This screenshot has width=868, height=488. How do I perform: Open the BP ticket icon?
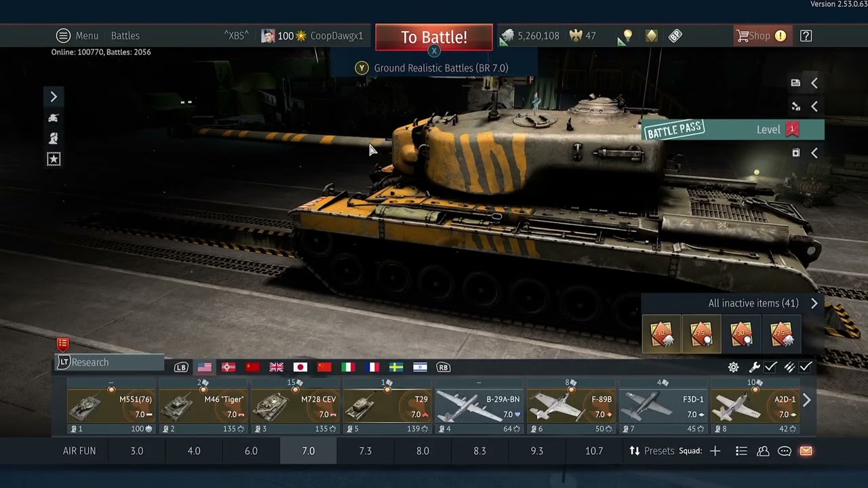coord(675,36)
